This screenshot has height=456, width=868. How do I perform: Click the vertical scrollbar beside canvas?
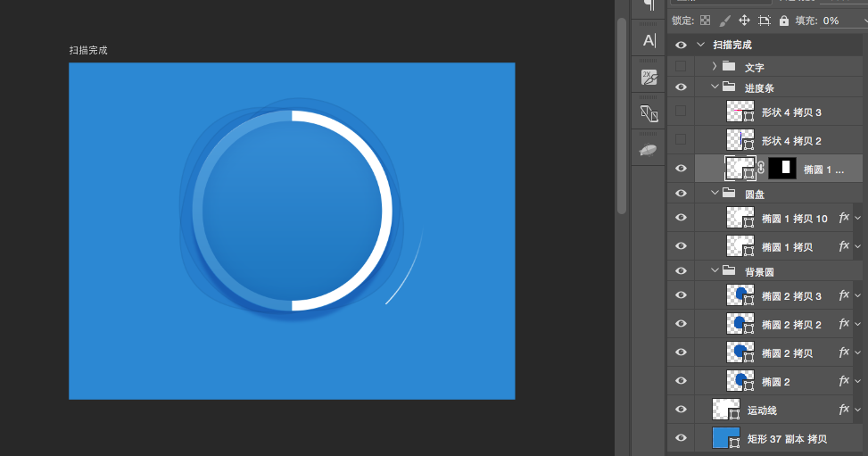pyautogui.click(x=622, y=116)
